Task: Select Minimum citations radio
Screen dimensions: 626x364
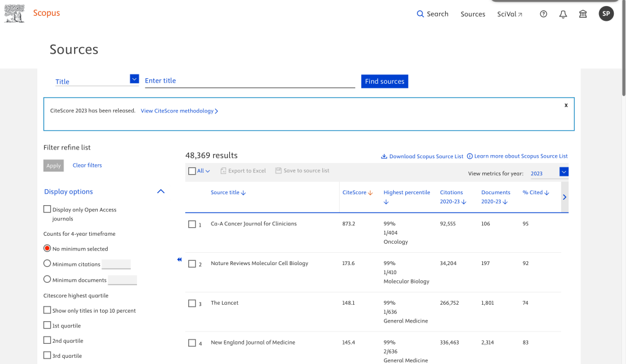Action: point(47,263)
